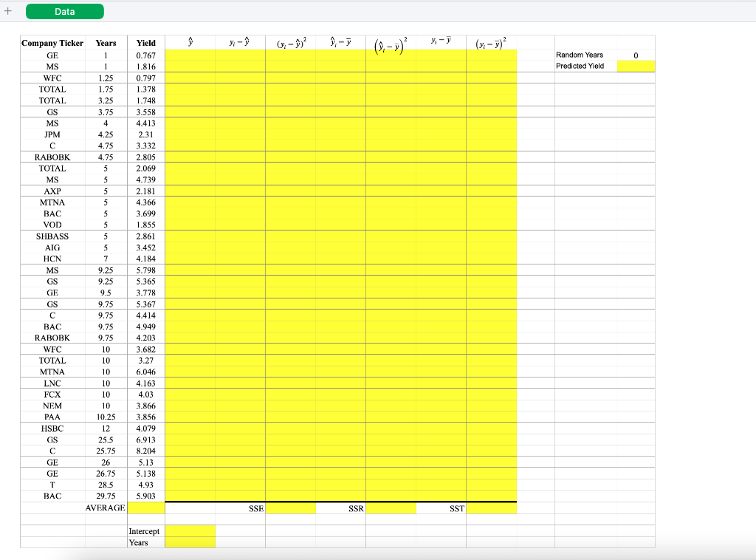Click the (yi − ȳ)² column header

[x=492, y=42]
